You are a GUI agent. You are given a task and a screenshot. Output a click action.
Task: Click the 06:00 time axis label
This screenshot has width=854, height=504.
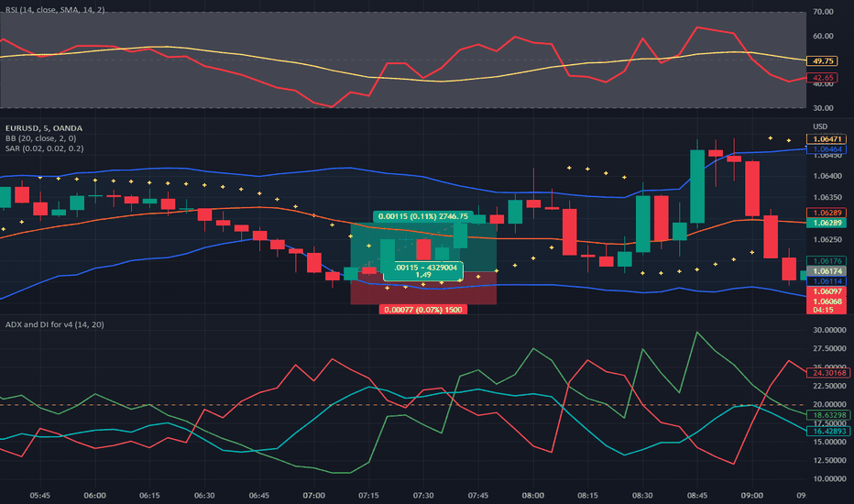pyautogui.click(x=94, y=495)
